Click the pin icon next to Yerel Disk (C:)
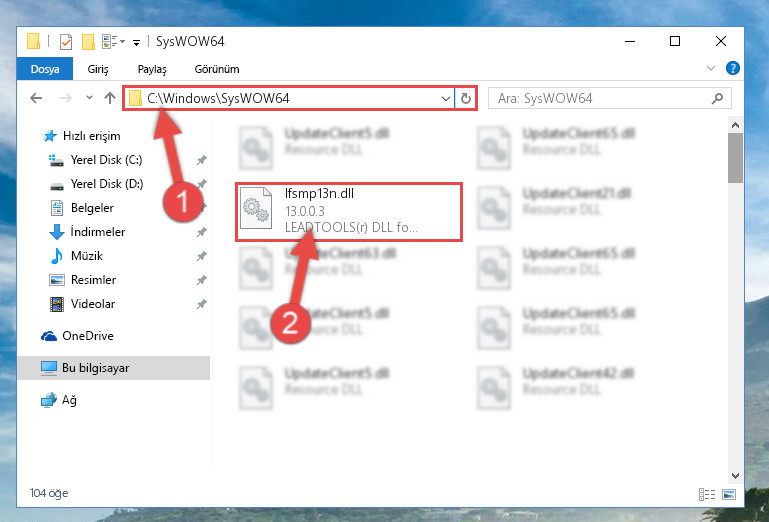 coord(202,160)
